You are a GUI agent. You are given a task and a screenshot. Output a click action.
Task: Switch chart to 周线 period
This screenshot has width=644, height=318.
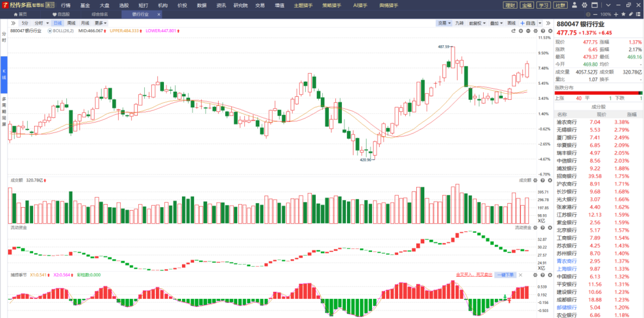coord(71,23)
